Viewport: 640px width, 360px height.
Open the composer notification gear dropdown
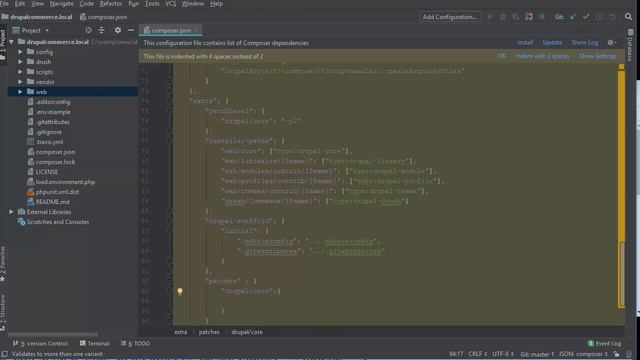point(612,42)
